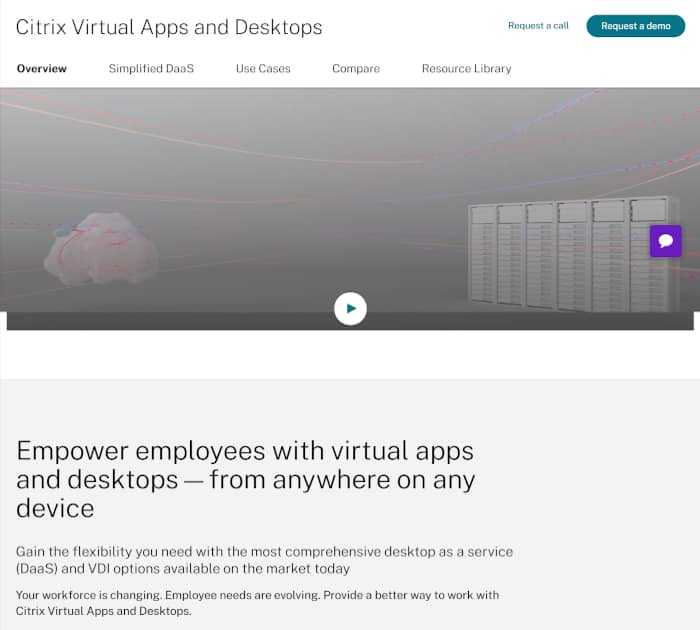
Task: Click the server racks hero video image
Action: point(350,209)
